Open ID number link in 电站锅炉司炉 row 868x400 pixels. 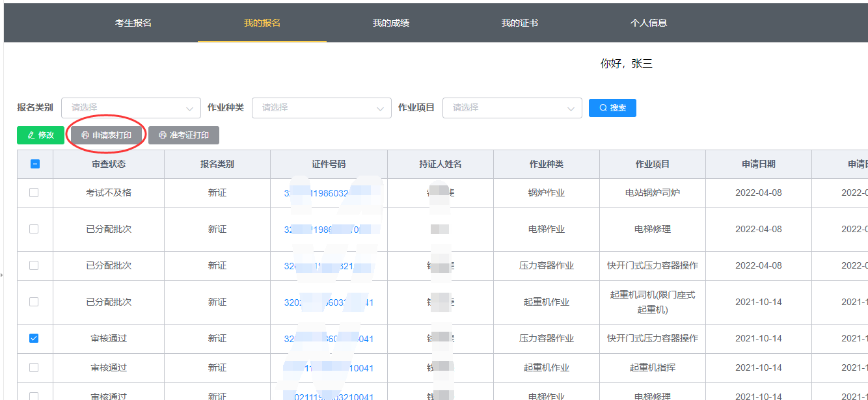pos(329,193)
